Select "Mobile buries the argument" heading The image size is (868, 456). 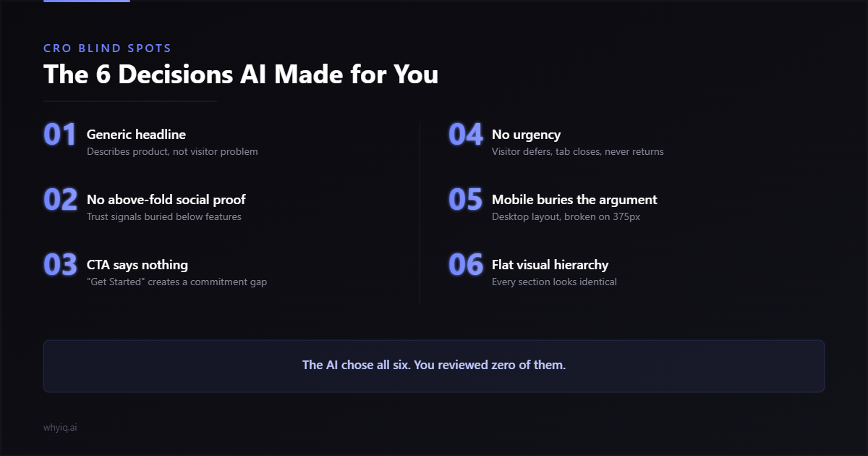click(x=574, y=200)
